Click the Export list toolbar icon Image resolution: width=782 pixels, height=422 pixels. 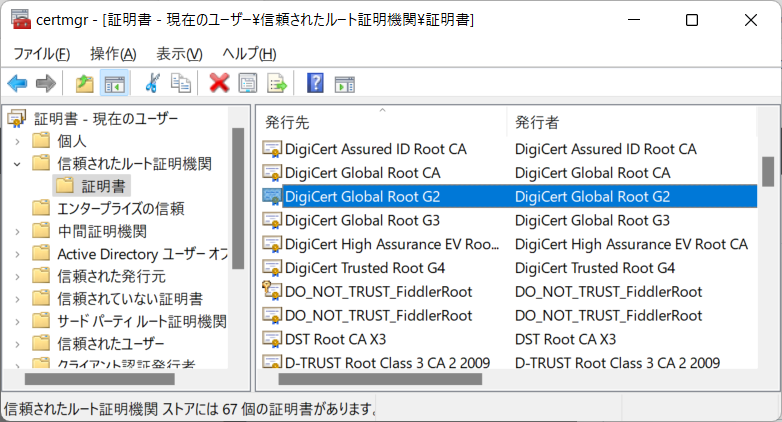pos(277,83)
